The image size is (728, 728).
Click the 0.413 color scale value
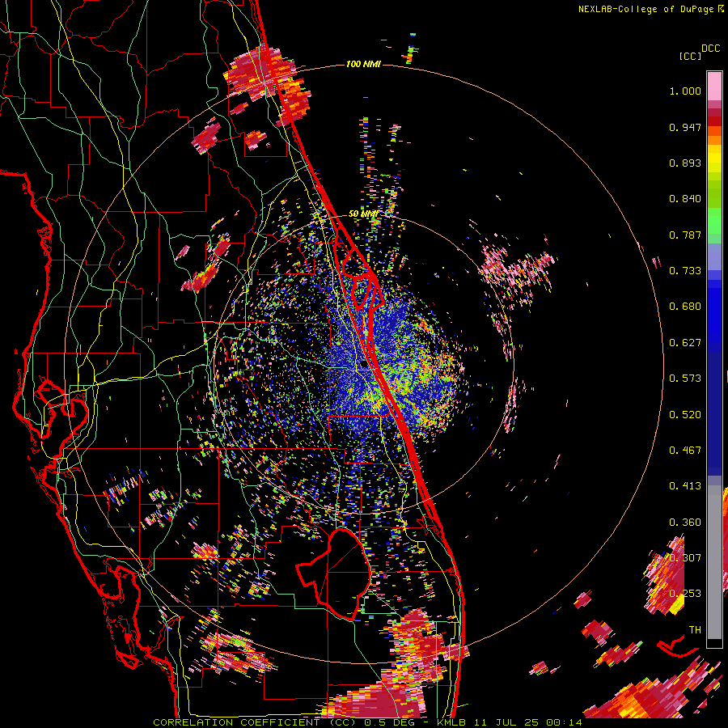(685, 486)
